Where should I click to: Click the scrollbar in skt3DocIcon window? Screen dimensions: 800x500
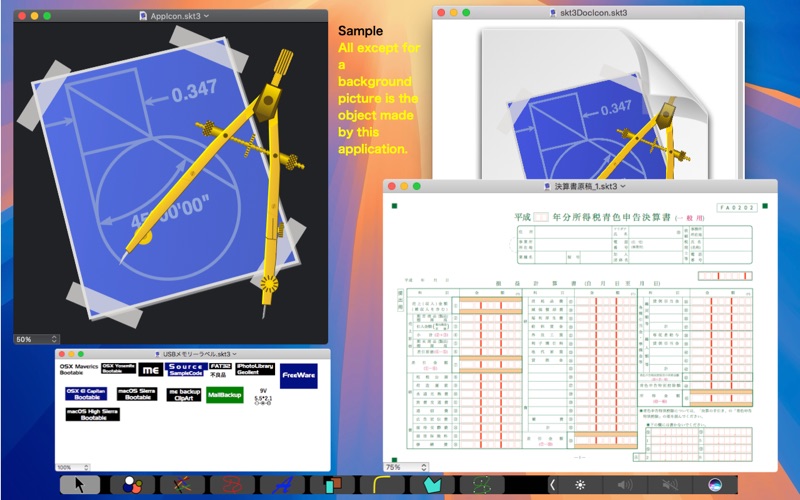pyautogui.click(x=740, y=99)
